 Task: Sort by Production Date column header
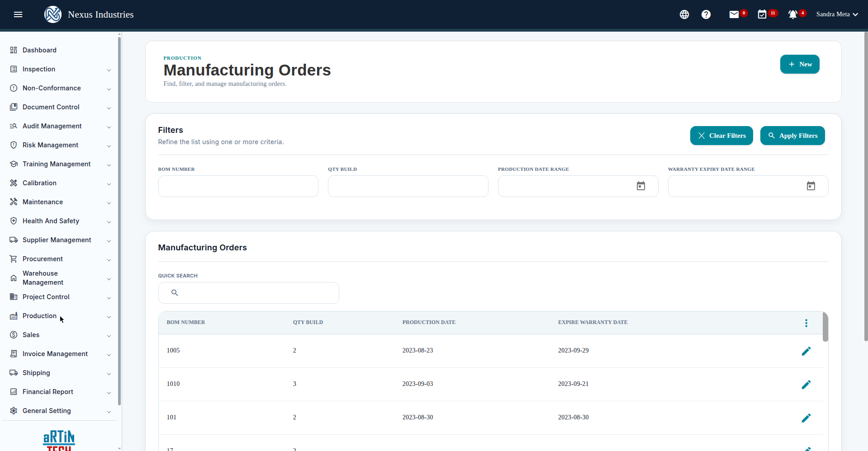point(429,322)
